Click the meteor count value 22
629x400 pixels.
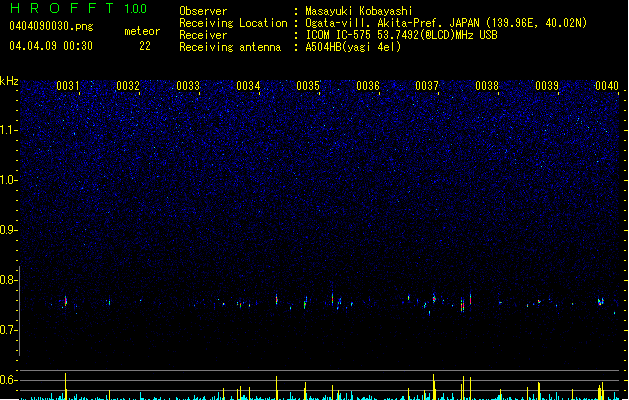[x=145, y=46]
